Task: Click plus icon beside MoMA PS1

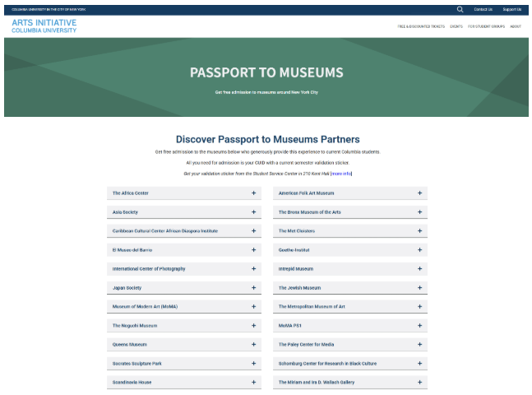Action: [419, 325]
